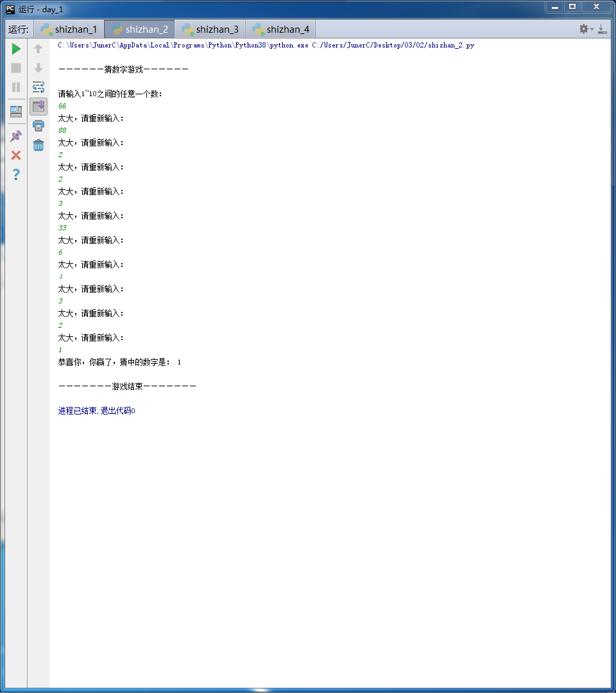Open the gear settings dropdown
The height and width of the screenshot is (693, 616).
[586, 29]
